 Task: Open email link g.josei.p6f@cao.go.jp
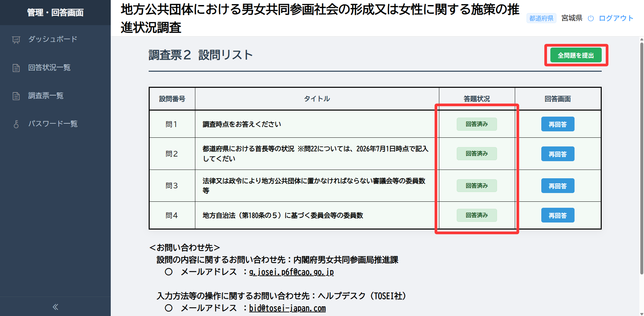[x=291, y=272]
